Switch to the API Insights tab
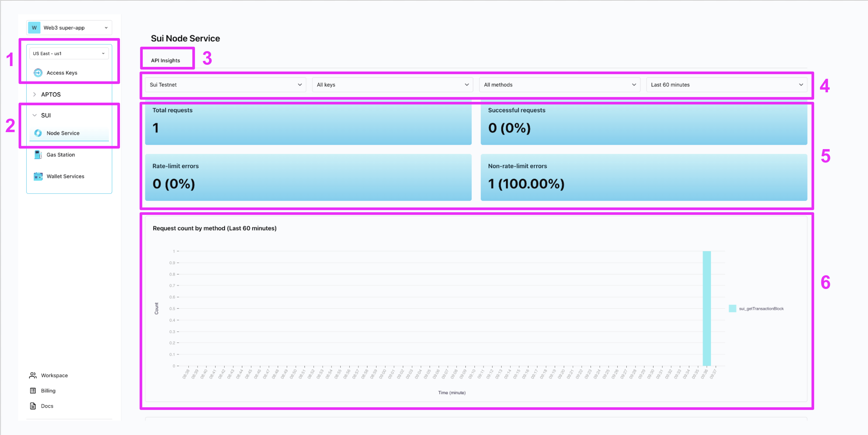This screenshot has width=868, height=435. 166,61
